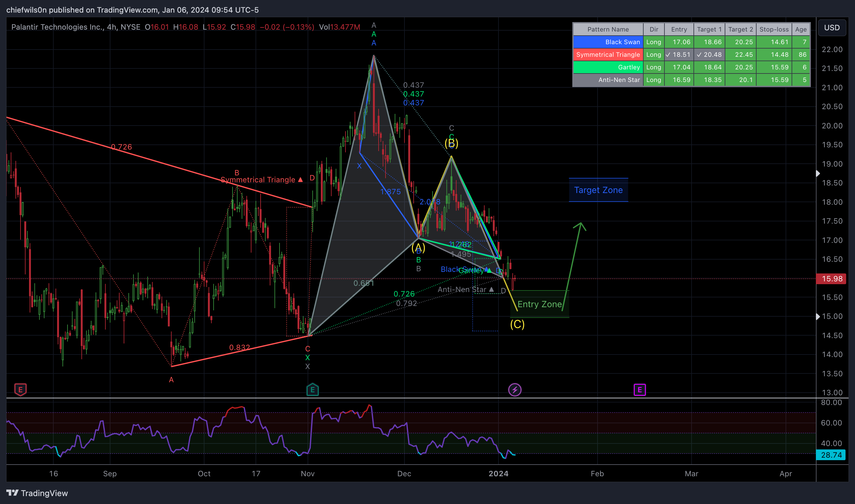Click the Entry Zone box label
This screenshot has width=855, height=504.
coord(540,304)
